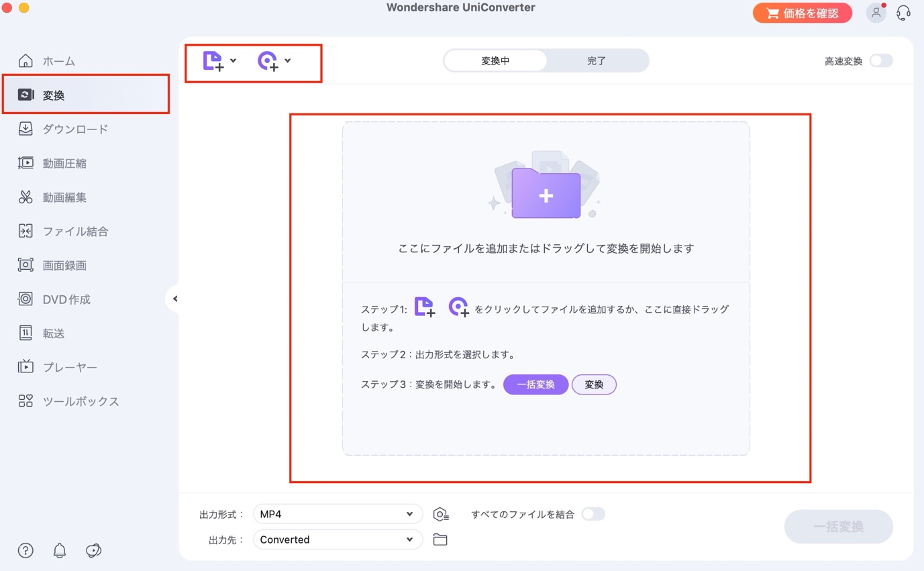The height and width of the screenshot is (571, 924).
Task: Click the ステップ2：出力形式を選択します text
Action: pos(438,354)
